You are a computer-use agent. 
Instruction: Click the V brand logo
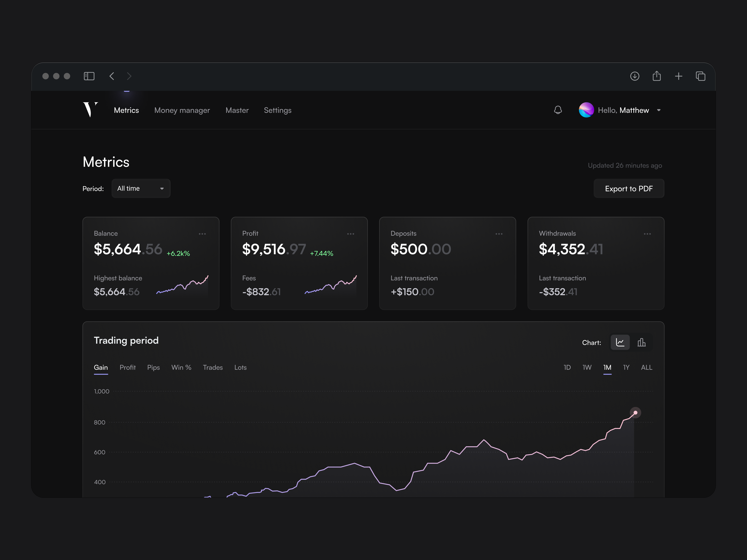pos(89,109)
